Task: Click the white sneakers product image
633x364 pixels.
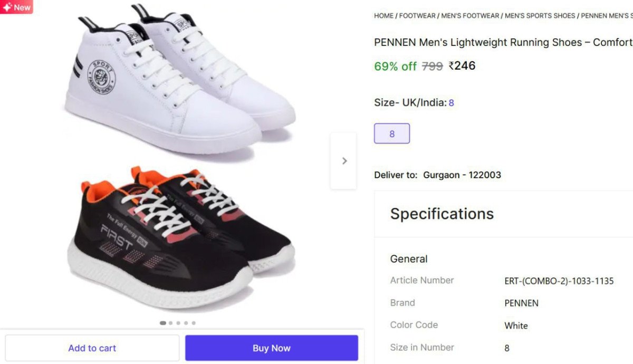Action: [179, 79]
